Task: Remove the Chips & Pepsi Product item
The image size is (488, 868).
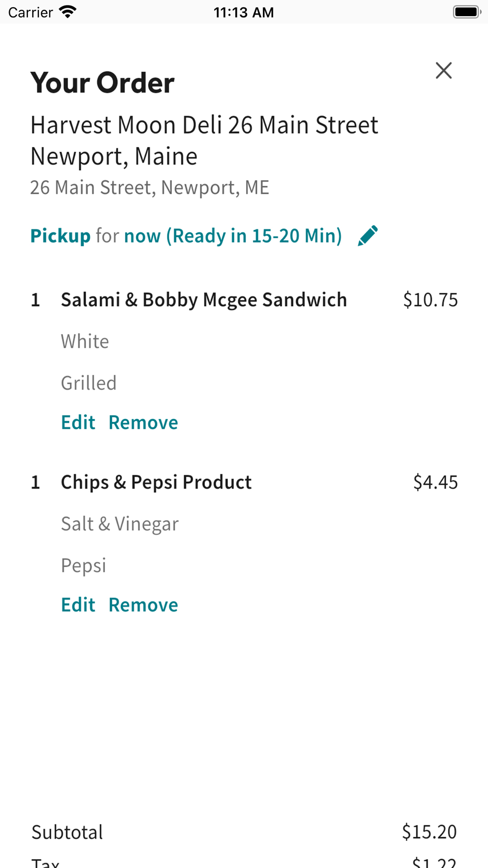Action: (143, 605)
